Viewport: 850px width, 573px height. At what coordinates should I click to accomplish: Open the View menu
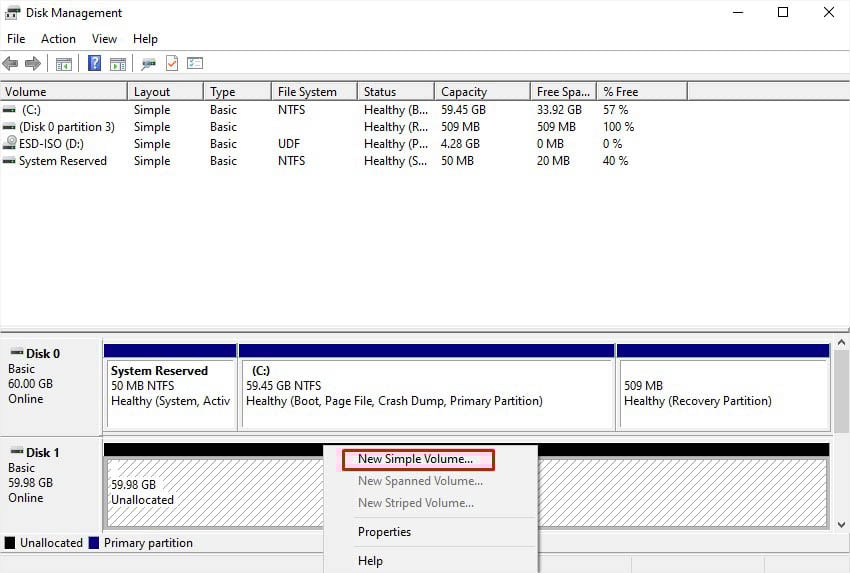tap(104, 39)
